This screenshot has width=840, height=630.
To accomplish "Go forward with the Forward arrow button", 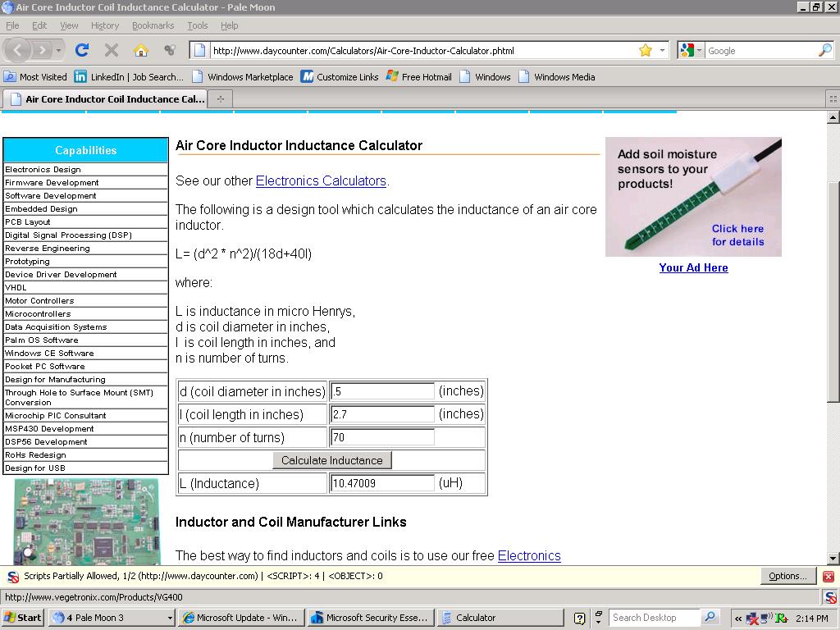I will click(42, 50).
